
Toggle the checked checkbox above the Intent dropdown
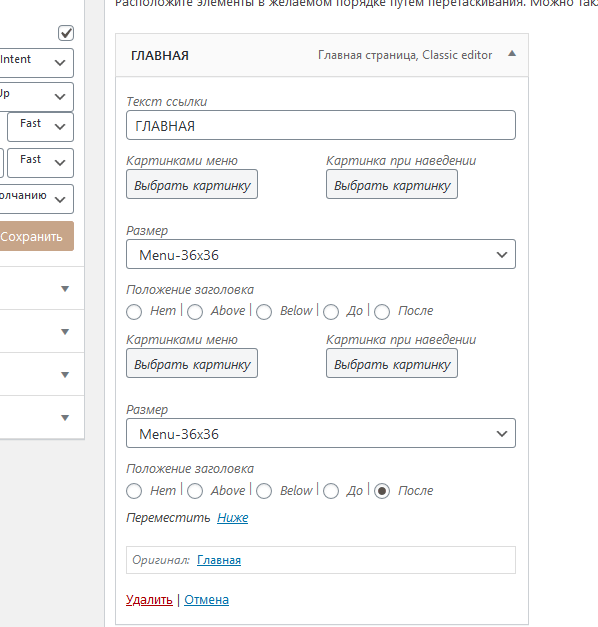[66, 33]
